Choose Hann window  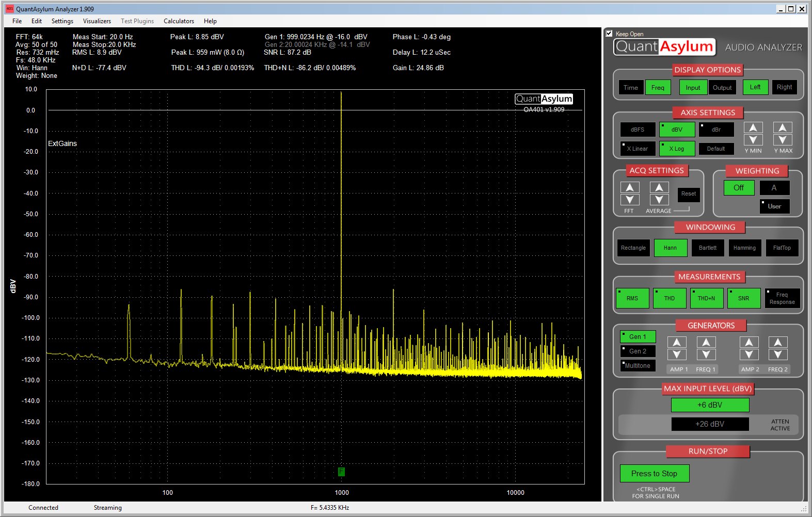(x=671, y=248)
